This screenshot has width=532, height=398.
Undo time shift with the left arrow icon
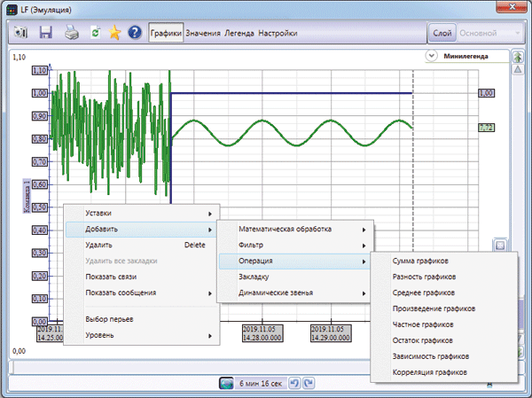click(294, 384)
